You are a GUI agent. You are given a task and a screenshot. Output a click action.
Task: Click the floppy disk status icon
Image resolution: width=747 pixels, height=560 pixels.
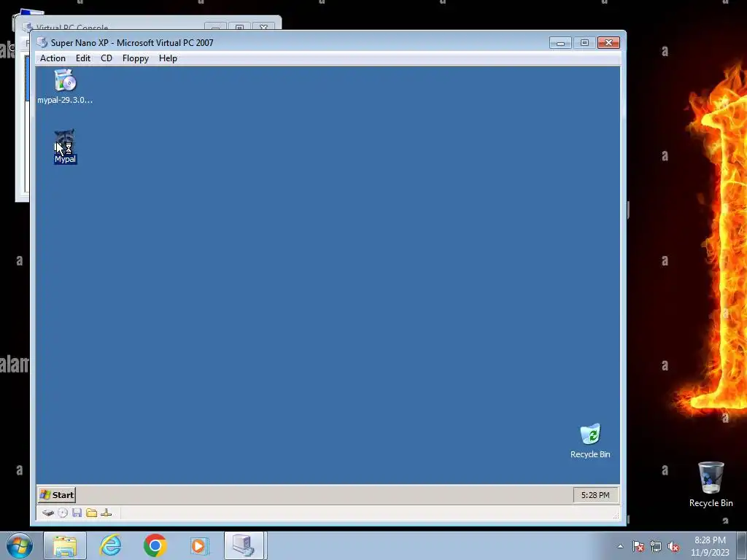click(x=77, y=513)
